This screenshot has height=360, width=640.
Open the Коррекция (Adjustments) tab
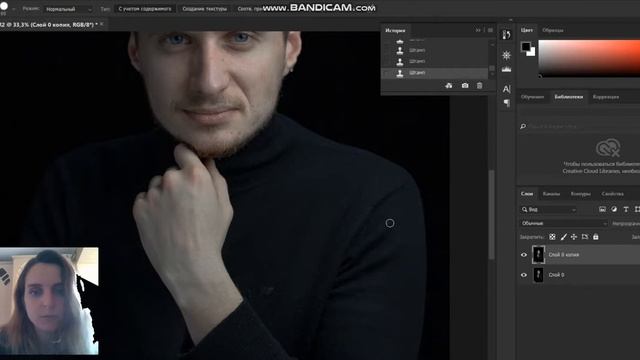point(606,97)
